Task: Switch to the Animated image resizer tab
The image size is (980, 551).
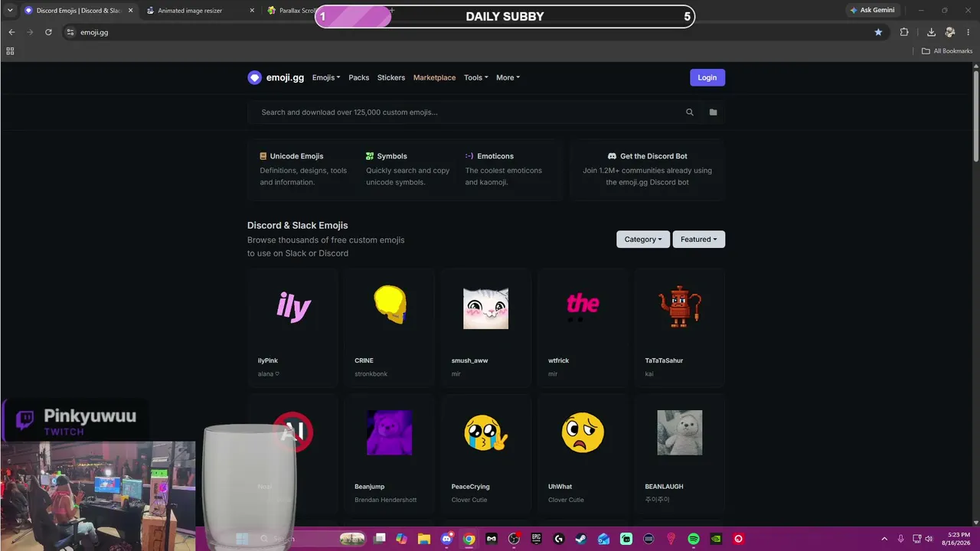Action: click(201, 11)
